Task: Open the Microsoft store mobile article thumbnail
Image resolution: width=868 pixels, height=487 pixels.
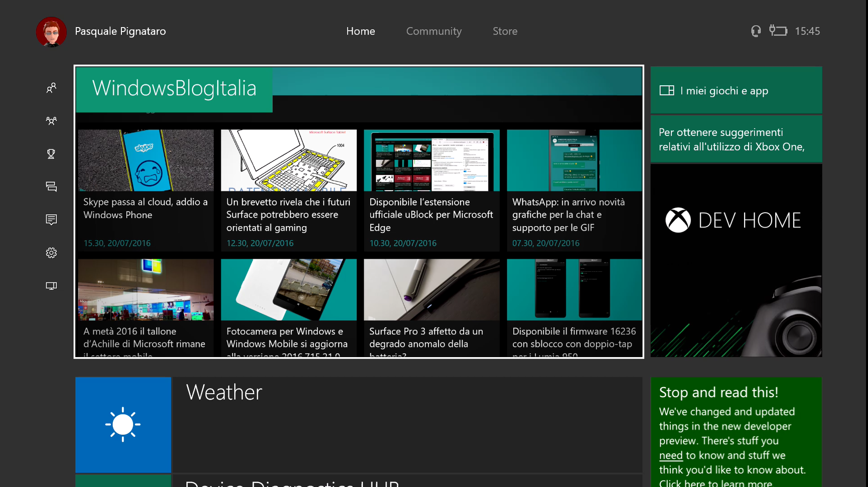Action: pos(146,290)
